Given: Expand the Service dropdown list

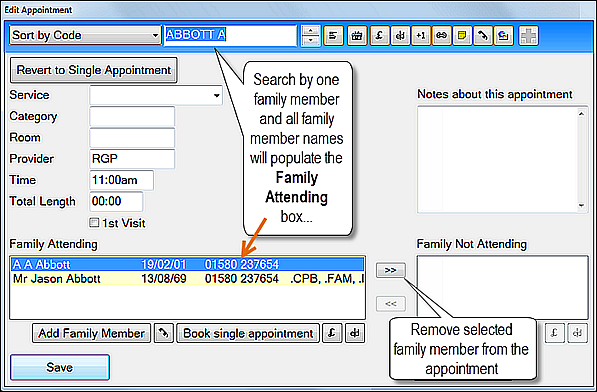Looking at the screenshot, I should click(x=156, y=95).
